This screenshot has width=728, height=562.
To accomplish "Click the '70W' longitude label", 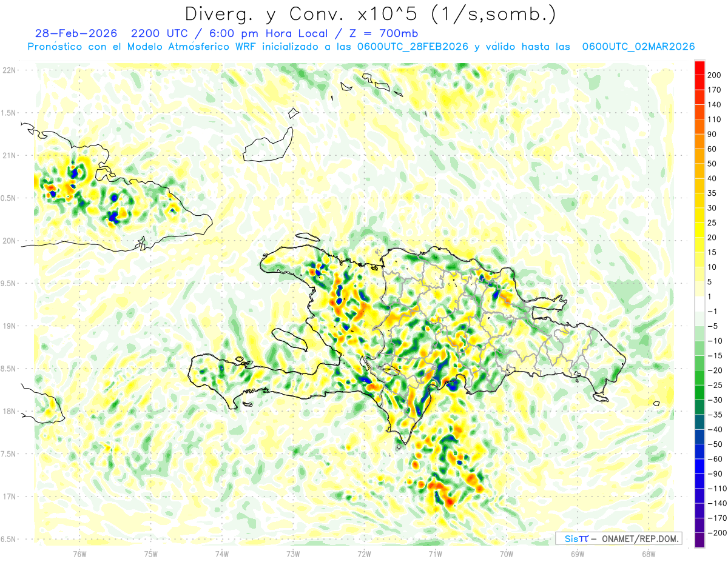I will 507,554.
